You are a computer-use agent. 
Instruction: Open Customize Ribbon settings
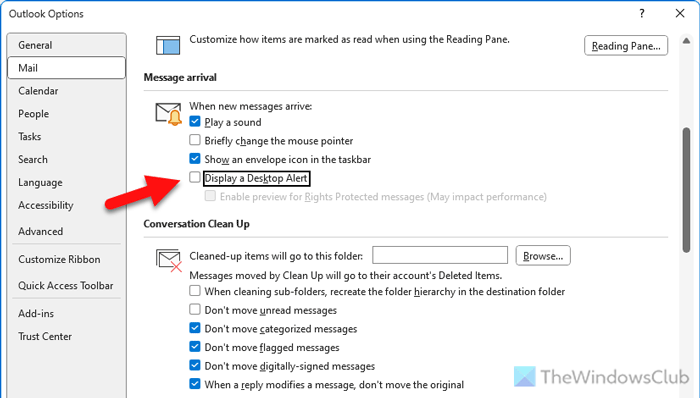(x=67, y=260)
